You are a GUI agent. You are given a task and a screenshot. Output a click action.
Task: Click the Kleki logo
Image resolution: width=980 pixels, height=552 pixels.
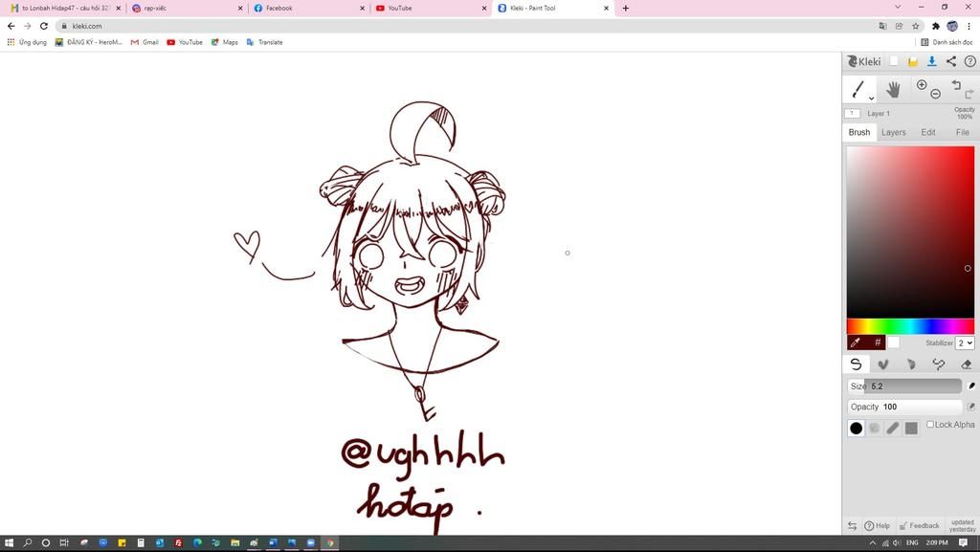864,61
